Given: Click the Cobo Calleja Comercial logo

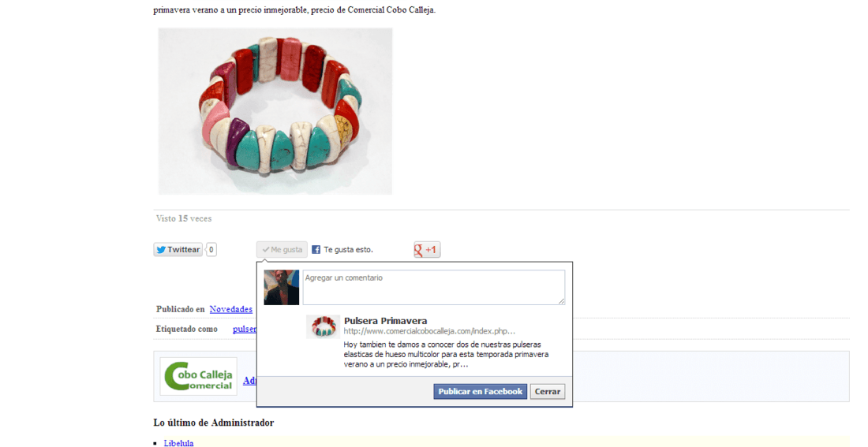Looking at the screenshot, I should tap(199, 377).
